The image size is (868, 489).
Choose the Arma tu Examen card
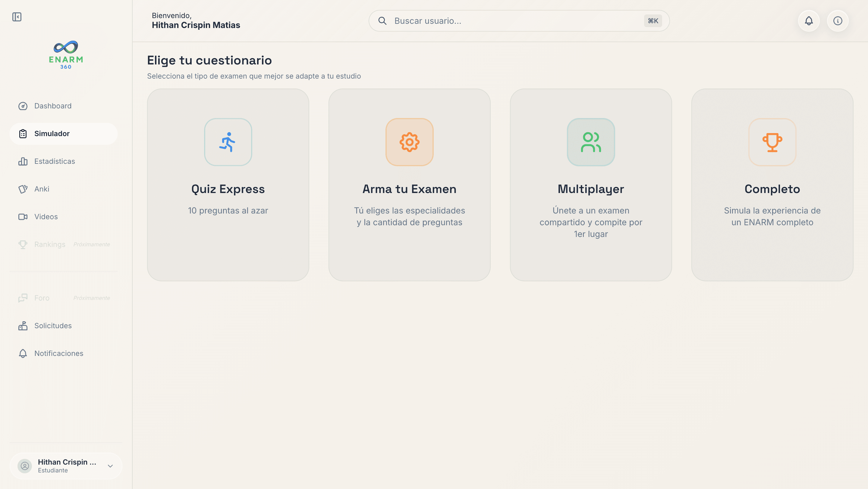[x=409, y=185]
